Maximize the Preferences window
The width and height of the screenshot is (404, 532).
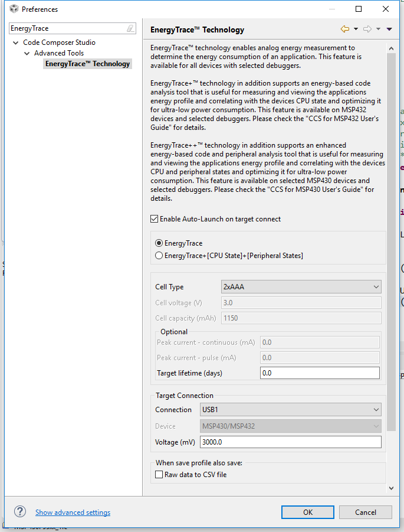pos(359,9)
